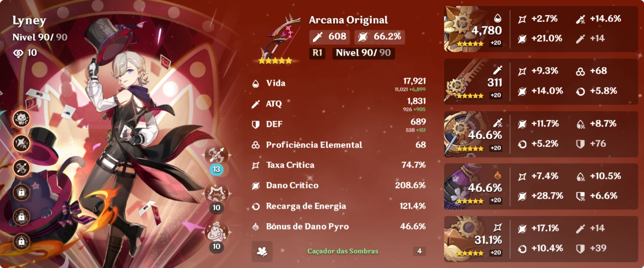Click the second unlocked constellation icon
Viewport: 644px width, 268px height.
coord(21,143)
